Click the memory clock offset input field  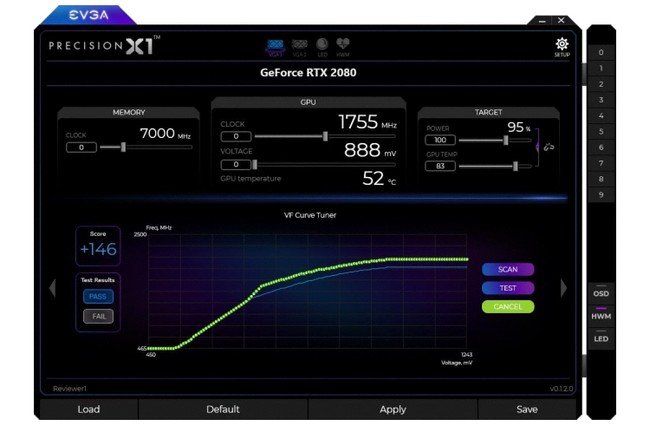[x=81, y=147]
